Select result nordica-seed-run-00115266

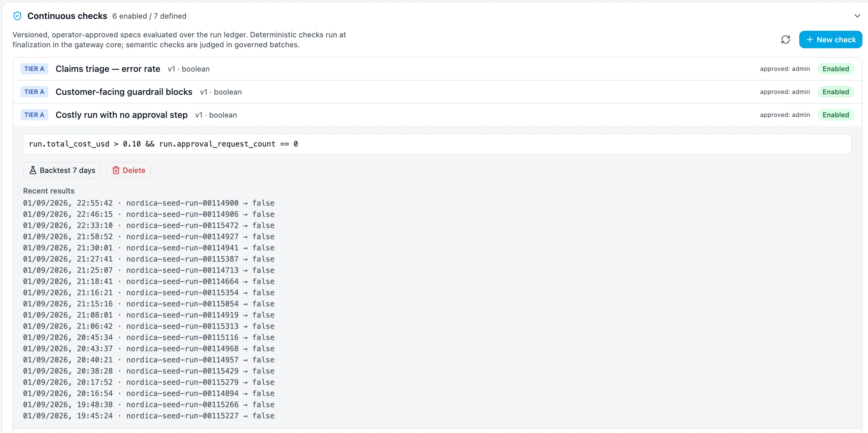tap(149, 405)
